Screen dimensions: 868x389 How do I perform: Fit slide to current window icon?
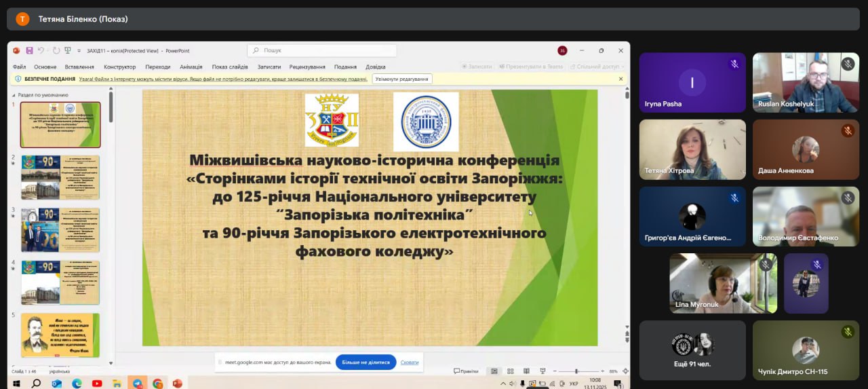click(x=624, y=371)
